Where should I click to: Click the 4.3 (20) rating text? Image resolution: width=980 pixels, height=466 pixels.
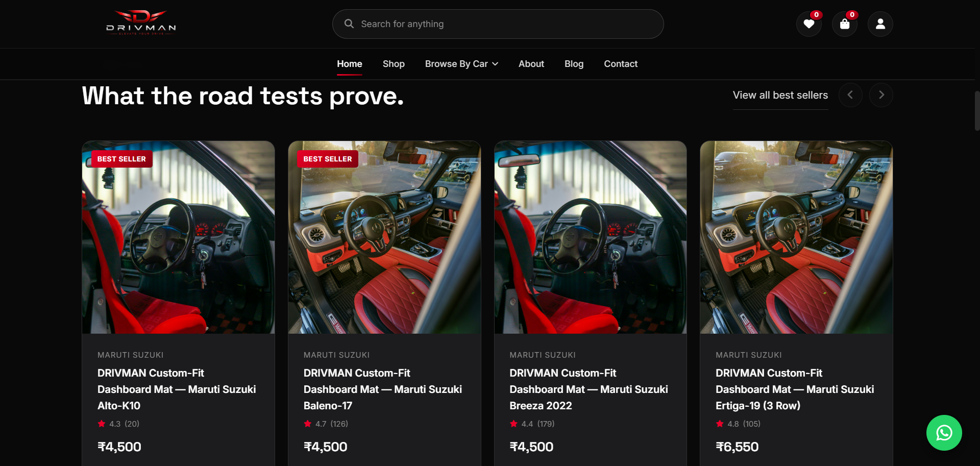[x=124, y=424]
